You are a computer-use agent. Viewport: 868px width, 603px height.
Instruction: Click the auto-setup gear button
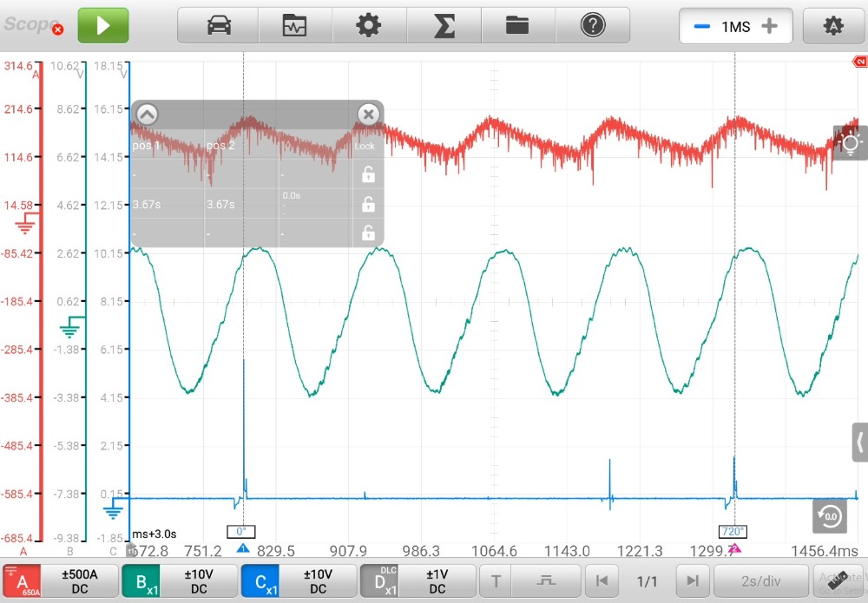(832, 27)
